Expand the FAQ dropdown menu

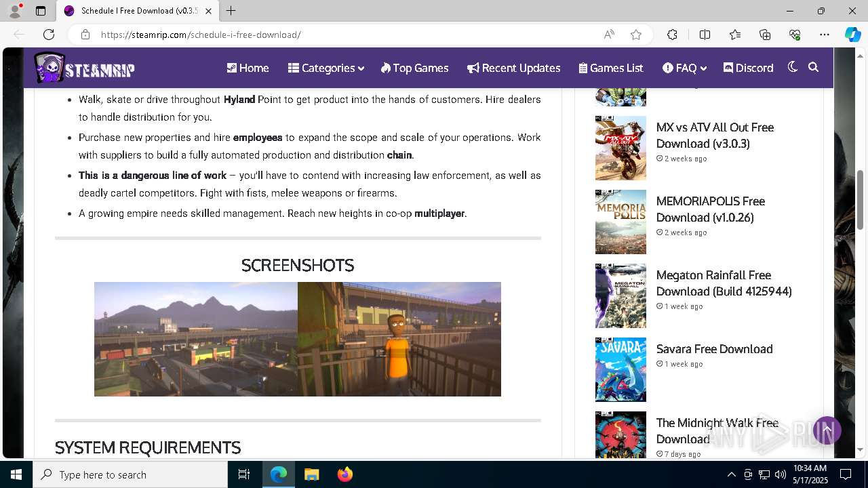click(x=684, y=68)
